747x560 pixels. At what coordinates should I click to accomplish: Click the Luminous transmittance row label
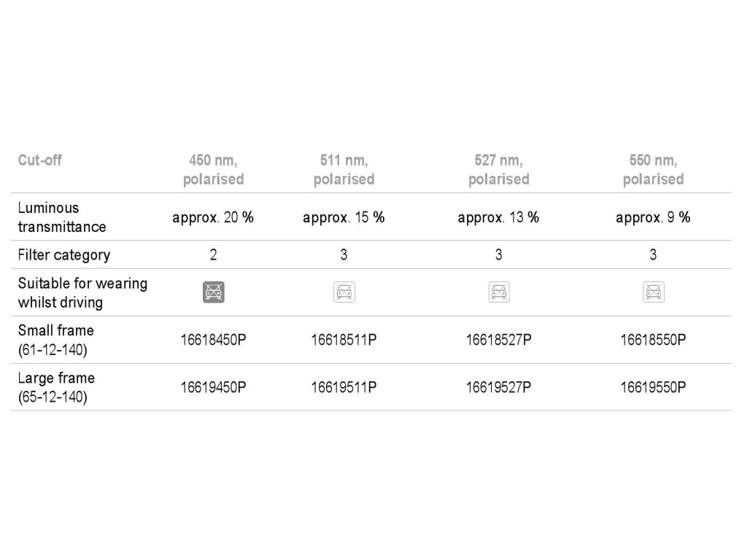tap(62, 217)
